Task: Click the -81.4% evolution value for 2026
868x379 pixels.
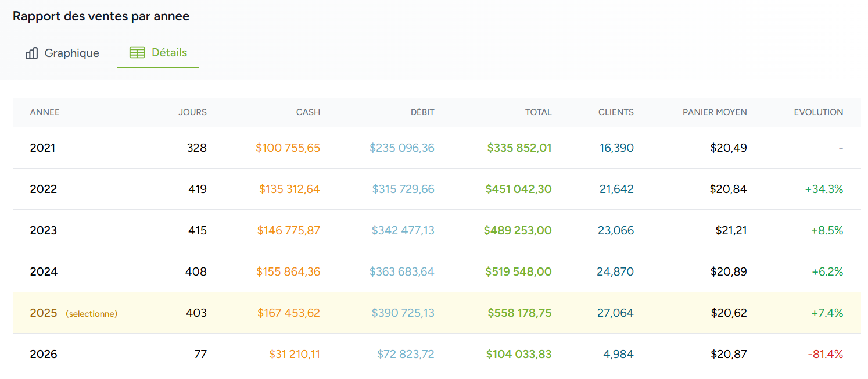Action: tap(824, 354)
